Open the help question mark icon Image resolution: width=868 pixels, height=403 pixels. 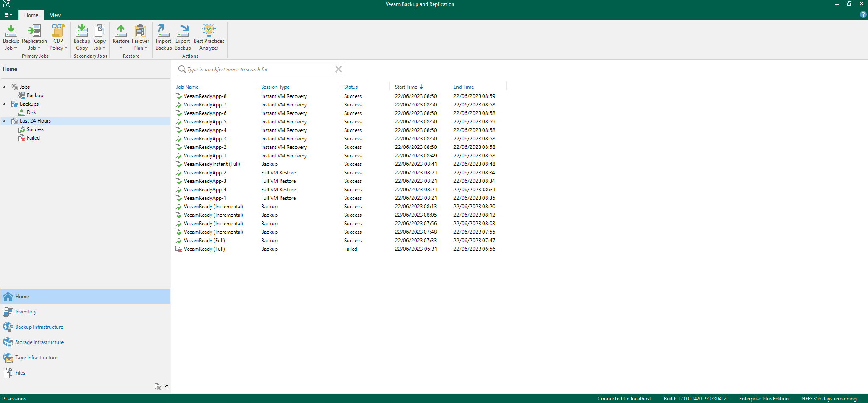tap(863, 14)
